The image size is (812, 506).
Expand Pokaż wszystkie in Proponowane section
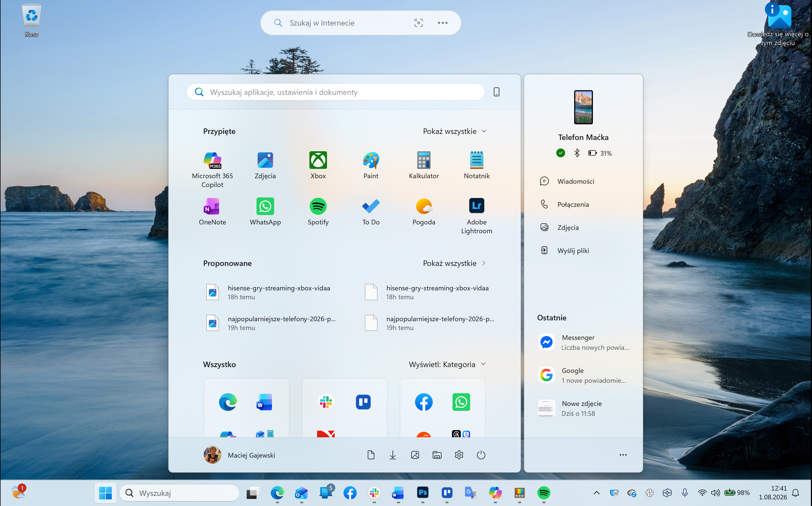pos(454,263)
